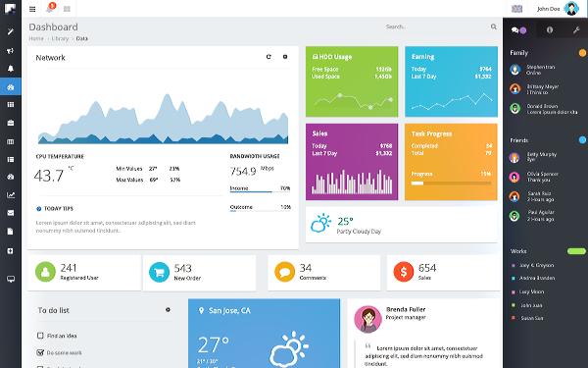The width and height of the screenshot is (588, 368).
Task: Click the Comments speech bubble icon
Action: coord(284,272)
